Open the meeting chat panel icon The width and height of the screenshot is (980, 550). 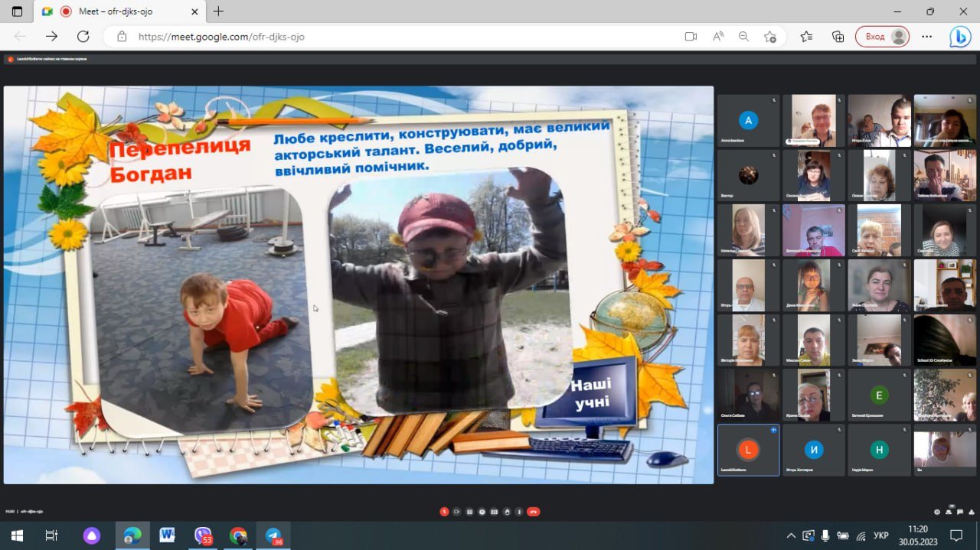(960, 512)
